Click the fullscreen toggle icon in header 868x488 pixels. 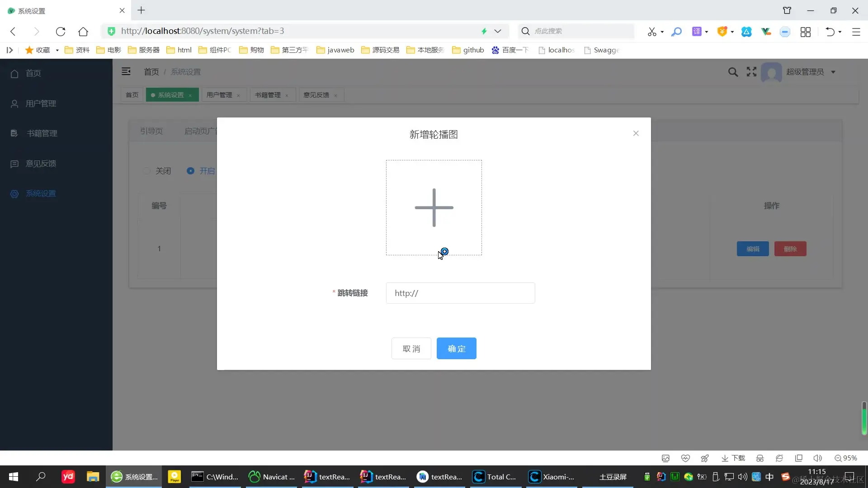click(751, 72)
